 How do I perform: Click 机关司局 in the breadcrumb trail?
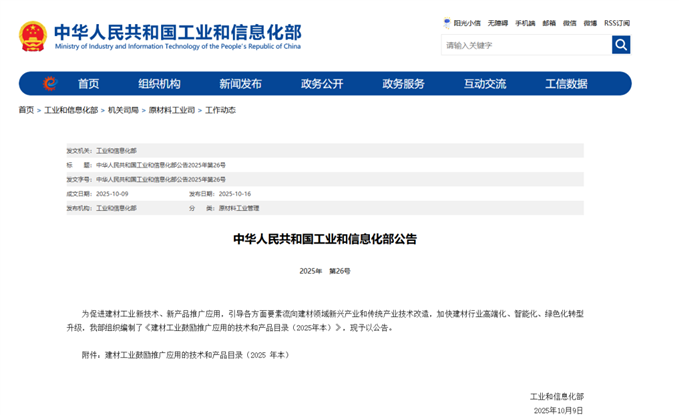click(123, 110)
